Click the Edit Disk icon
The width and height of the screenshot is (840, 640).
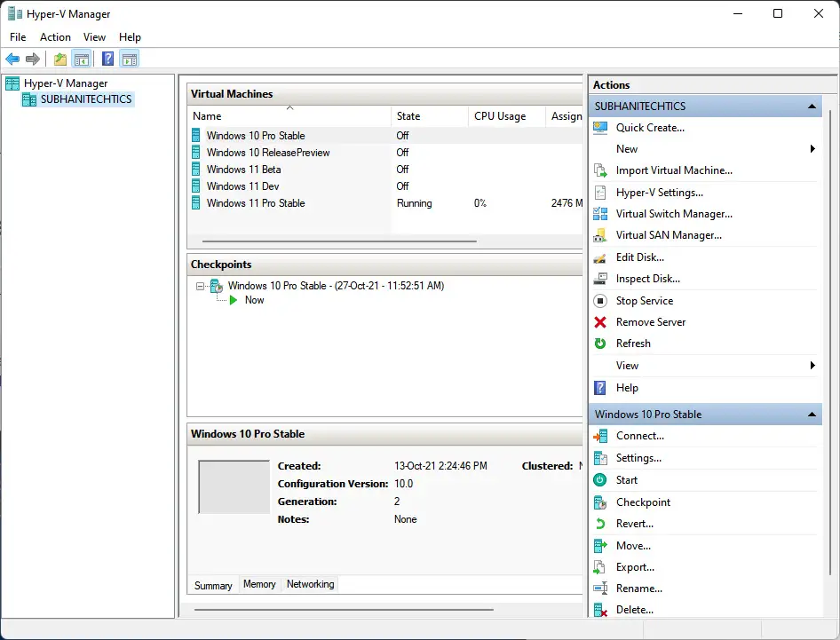600,257
